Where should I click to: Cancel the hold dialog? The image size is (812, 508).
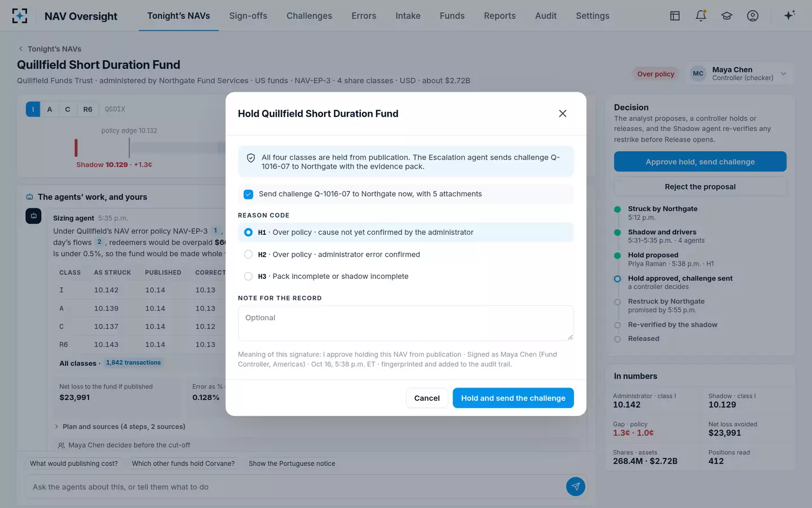coord(427,398)
